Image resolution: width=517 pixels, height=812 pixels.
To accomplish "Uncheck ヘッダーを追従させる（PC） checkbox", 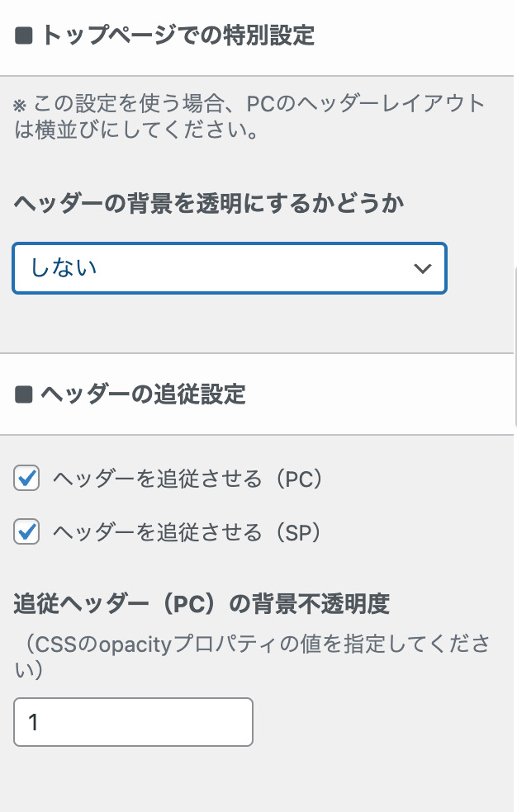I will (27, 479).
